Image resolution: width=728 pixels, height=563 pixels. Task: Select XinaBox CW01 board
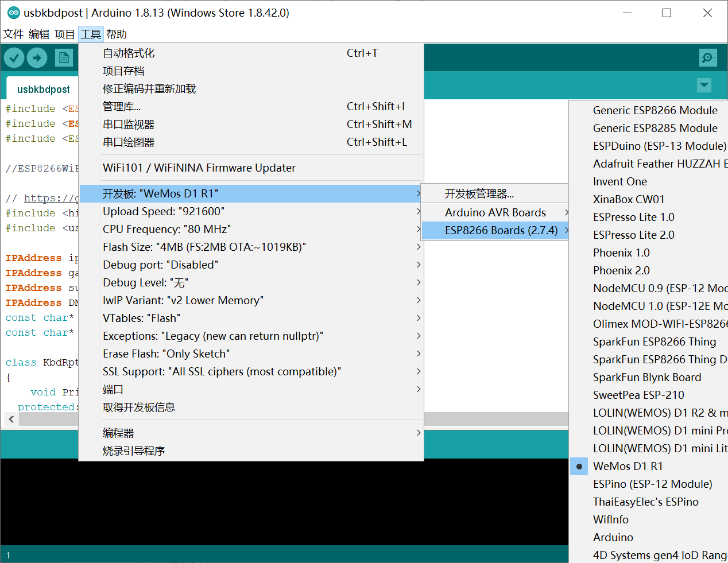pos(649,199)
